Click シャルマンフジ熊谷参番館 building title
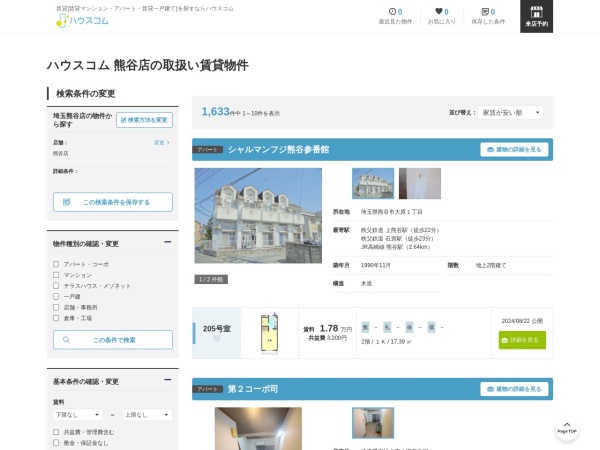 coord(279,150)
